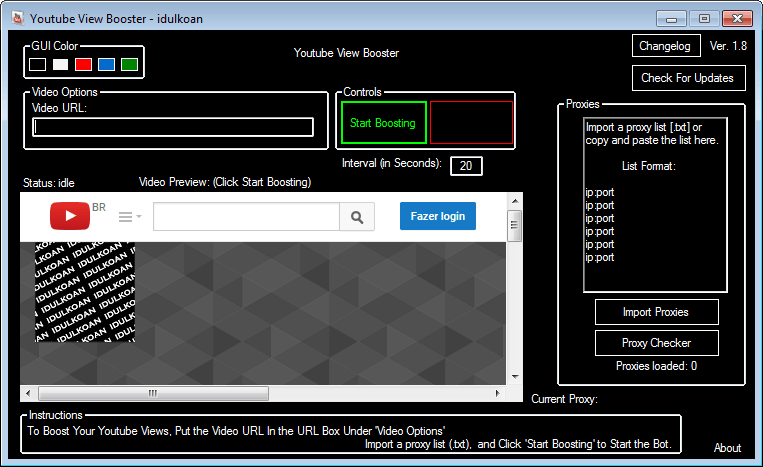This screenshot has height=467, width=763.
Task: Click the Start Boosting button
Action: (383, 123)
